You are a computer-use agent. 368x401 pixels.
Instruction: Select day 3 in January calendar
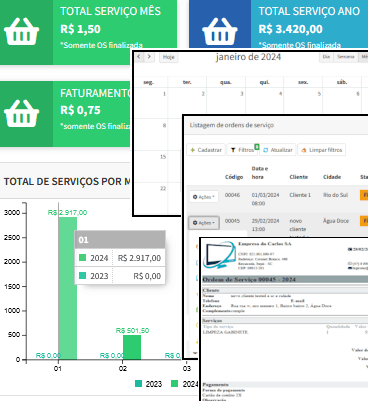[242, 94]
